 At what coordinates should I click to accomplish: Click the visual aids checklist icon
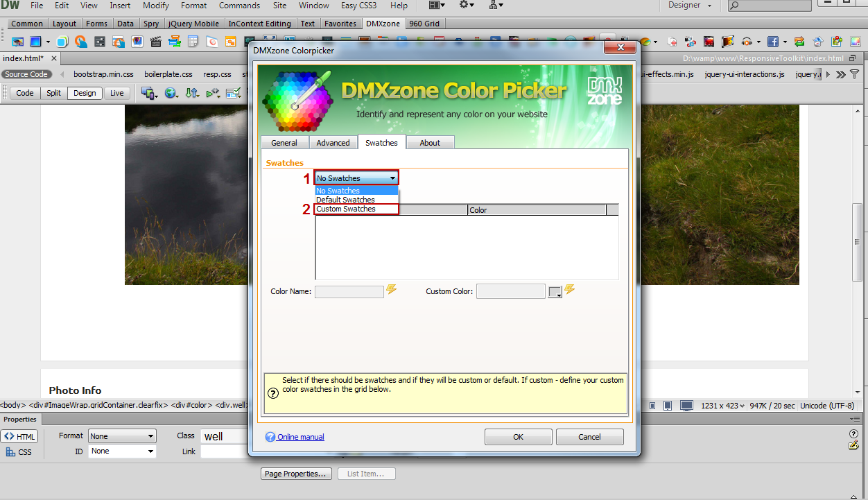coord(234,93)
